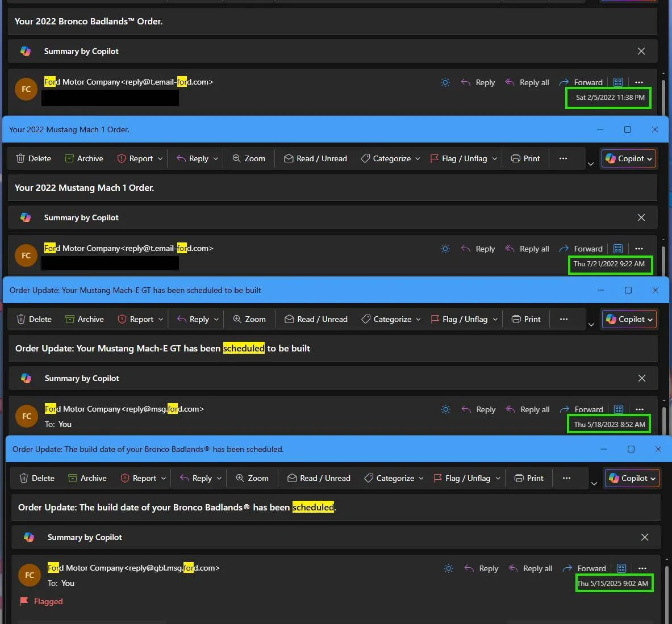Open more options ellipsis in Mach-E GT Order Update toolbar

564,319
